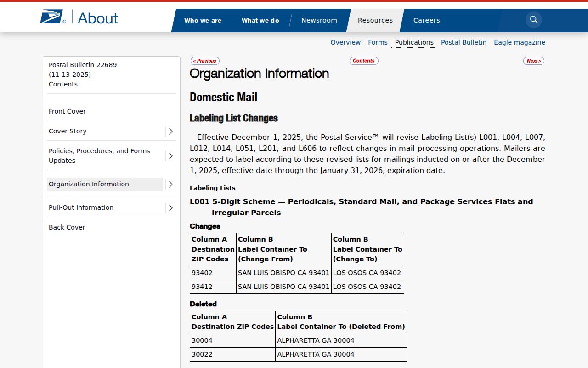Click the 93402 destination ZIP cell

click(x=213, y=273)
